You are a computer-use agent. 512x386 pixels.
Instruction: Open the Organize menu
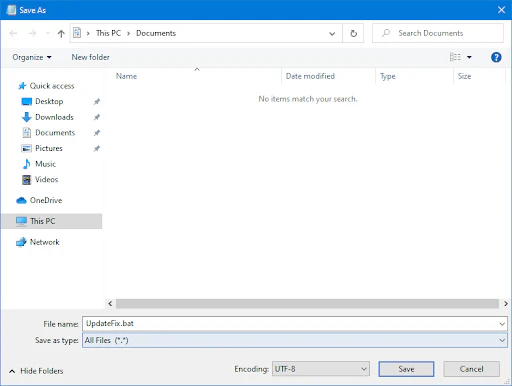coord(32,57)
